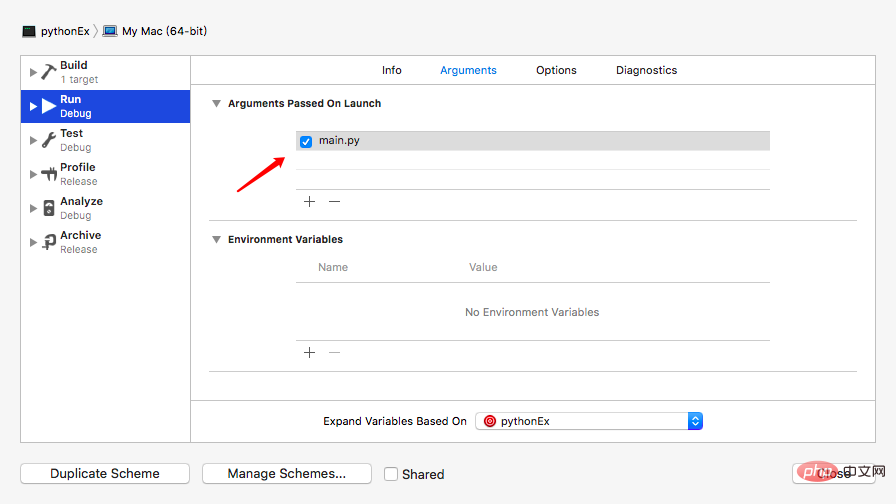Click the Analyze icon in sidebar
The height and width of the screenshot is (504, 896).
point(49,208)
